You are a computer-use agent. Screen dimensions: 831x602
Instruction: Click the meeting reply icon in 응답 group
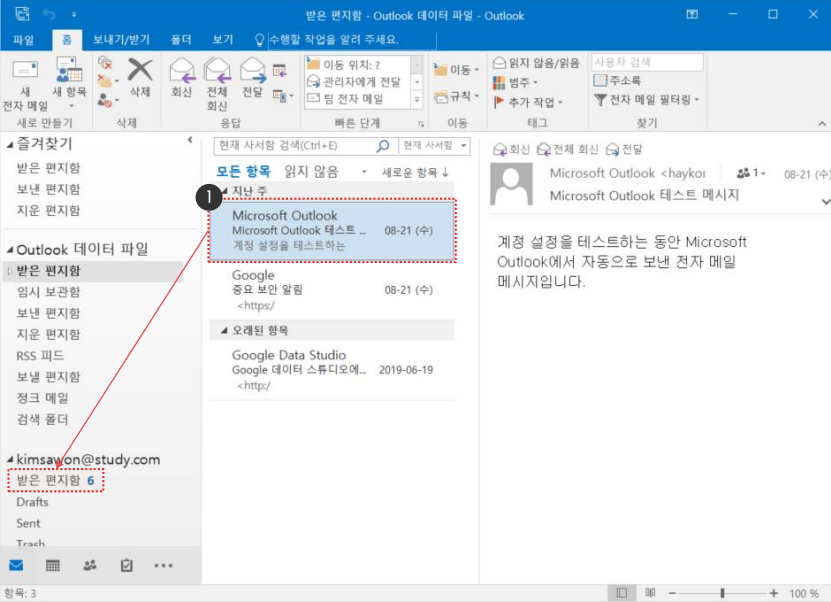[x=279, y=70]
